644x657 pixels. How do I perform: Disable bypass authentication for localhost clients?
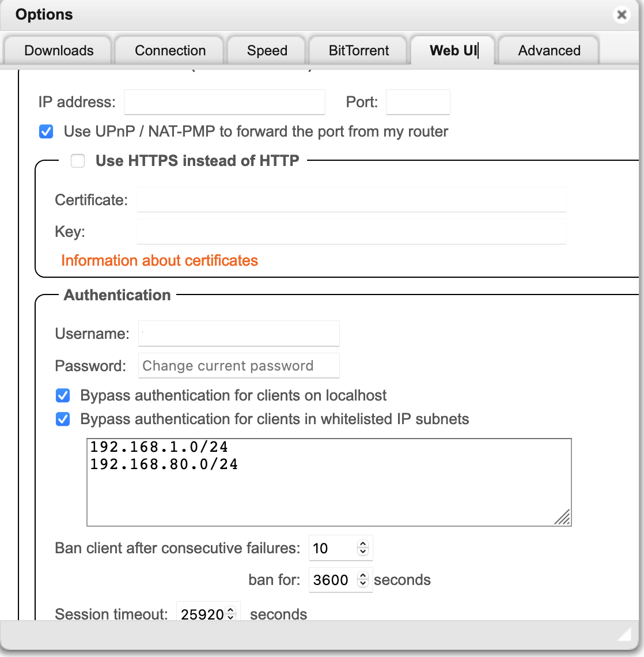[x=62, y=395]
